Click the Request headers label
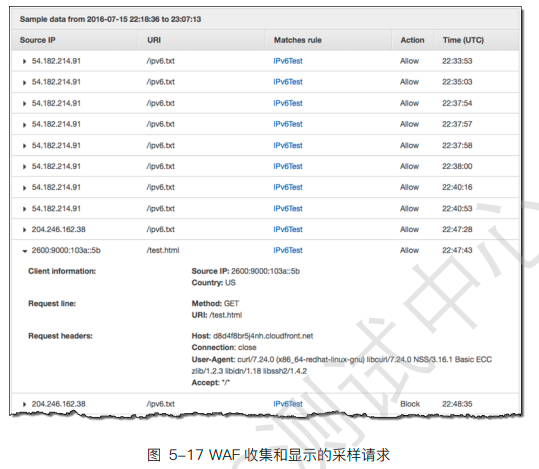 click(60, 336)
